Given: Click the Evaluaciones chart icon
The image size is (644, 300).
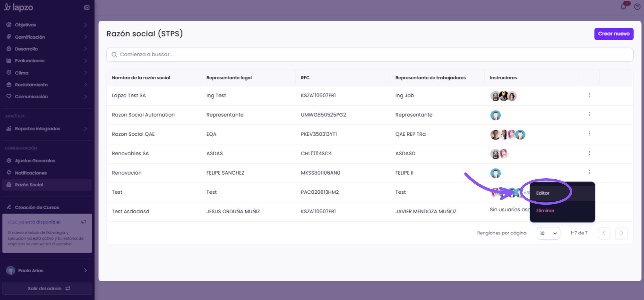Looking at the screenshot, I should coord(9,60).
